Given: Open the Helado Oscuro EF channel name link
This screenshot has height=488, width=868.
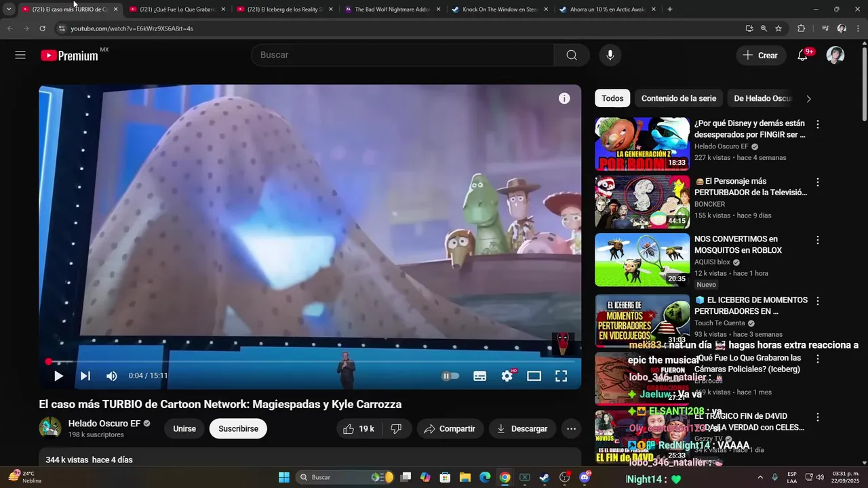Looking at the screenshot, I should (104, 423).
